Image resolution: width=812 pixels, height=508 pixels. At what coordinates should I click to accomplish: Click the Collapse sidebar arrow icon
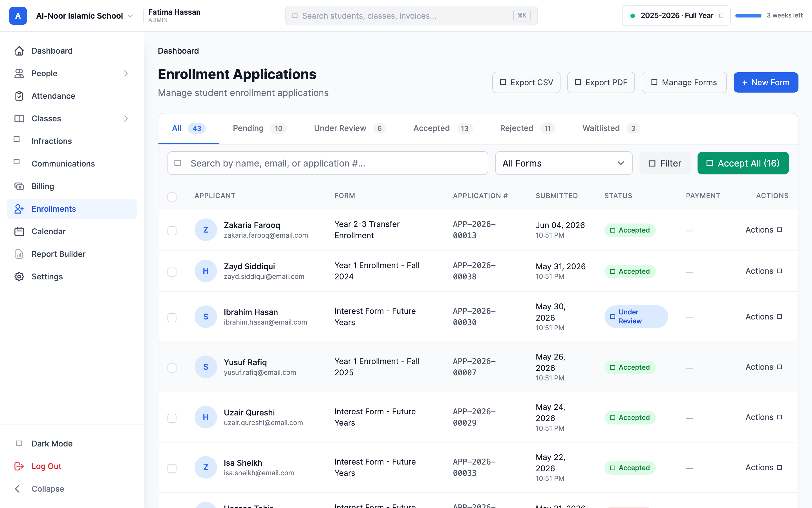pos(17,489)
